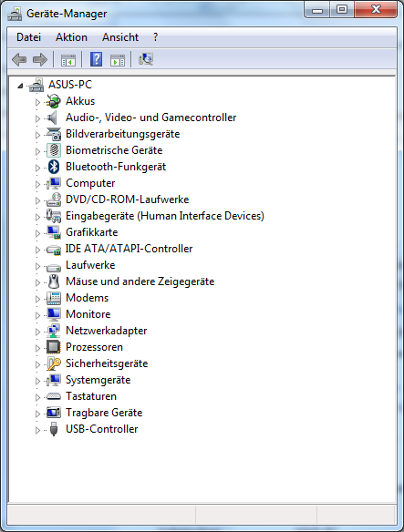Image resolution: width=404 pixels, height=532 pixels.
Task: Click the show/hide console tree icon
Action: coord(68,60)
